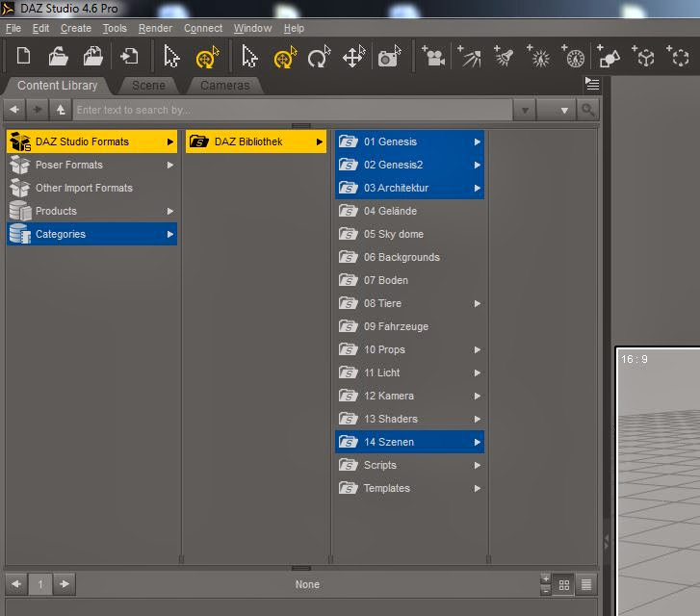Create a new null object

[x=643, y=57]
